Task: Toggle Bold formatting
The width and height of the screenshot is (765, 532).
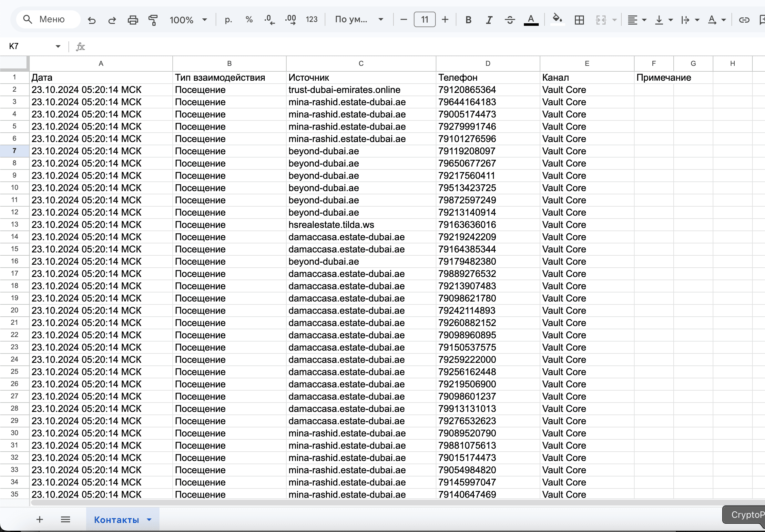Action: [x=468, y=20]
